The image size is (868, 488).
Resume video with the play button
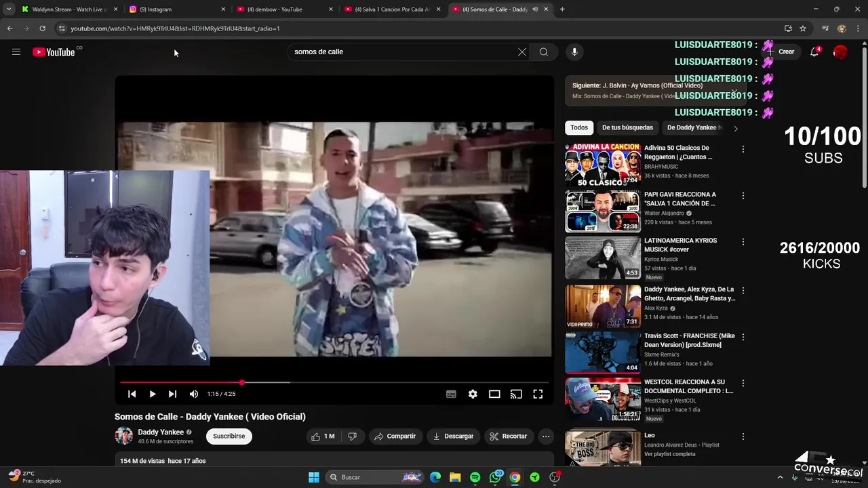(x=153, y=394)
